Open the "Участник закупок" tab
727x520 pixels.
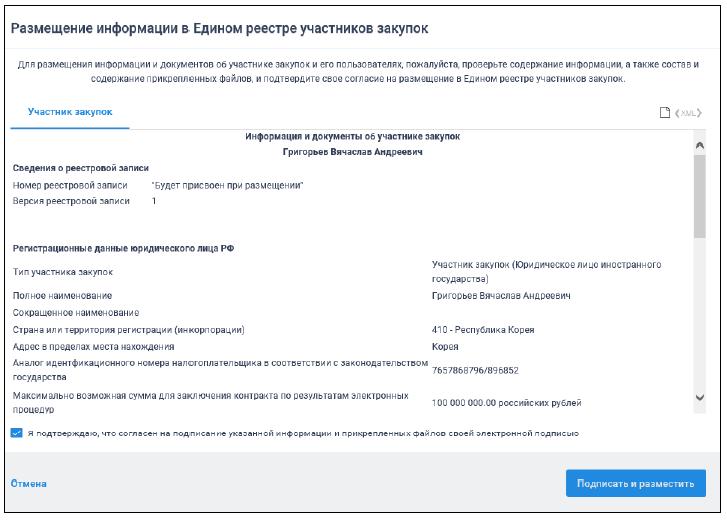click(x=70, y=112)
